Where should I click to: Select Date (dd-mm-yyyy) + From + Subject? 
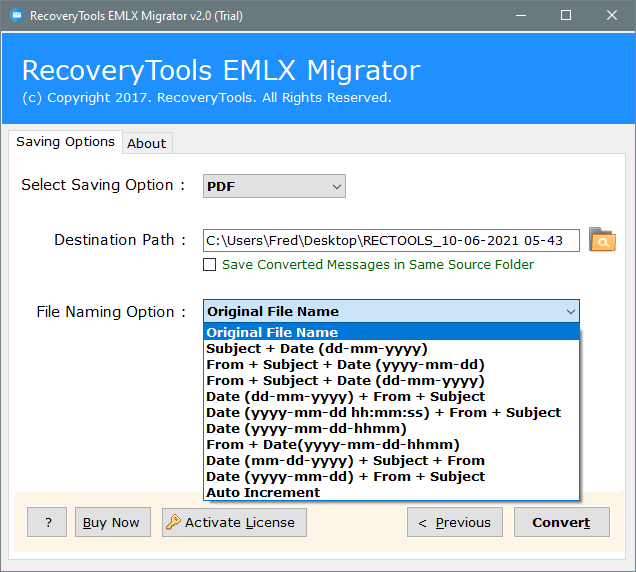(x=391, y=396)
